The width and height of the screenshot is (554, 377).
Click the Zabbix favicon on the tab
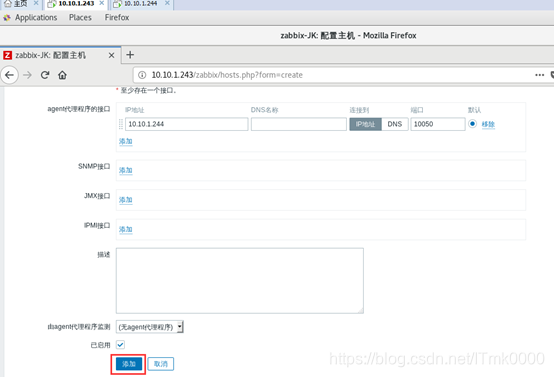(x=7, y=55)
